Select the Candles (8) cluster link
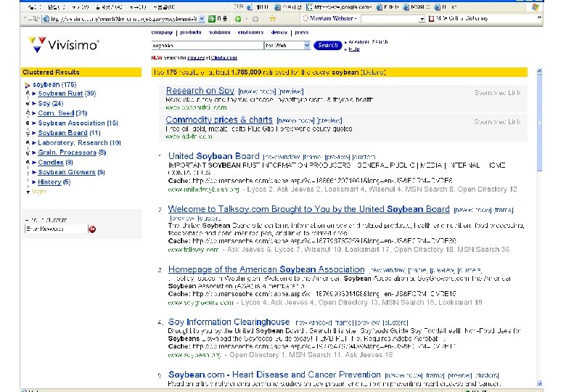Viewport: 566px width, 392px height. click(56, 163)
